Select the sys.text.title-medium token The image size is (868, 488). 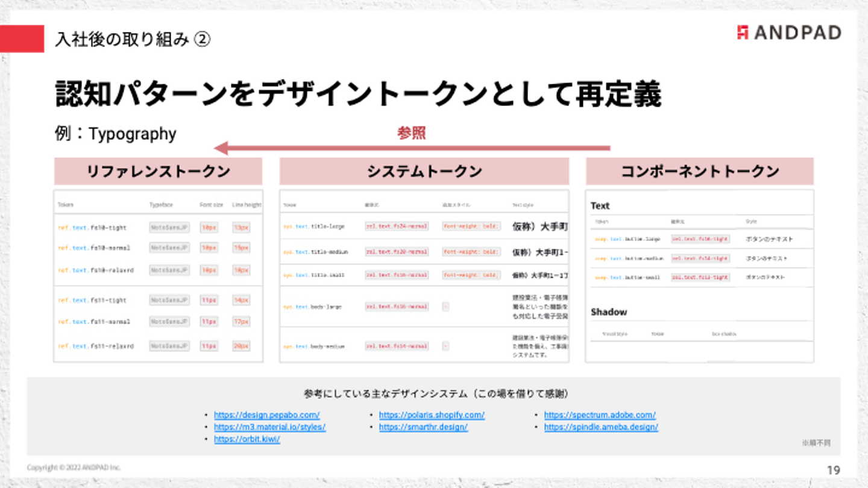[315, 252]
